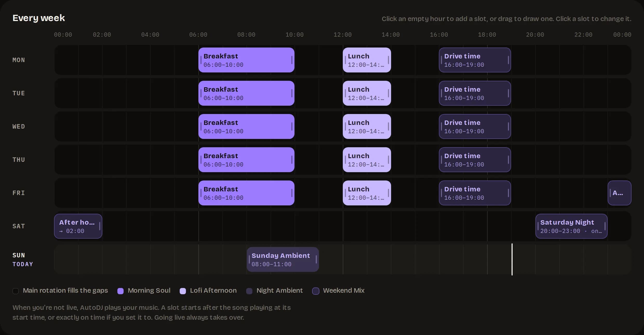The width and height of the screenshot is (644, 335).
Task: Edit Wednesday's Drive time slot
Action: pos(475,126)
